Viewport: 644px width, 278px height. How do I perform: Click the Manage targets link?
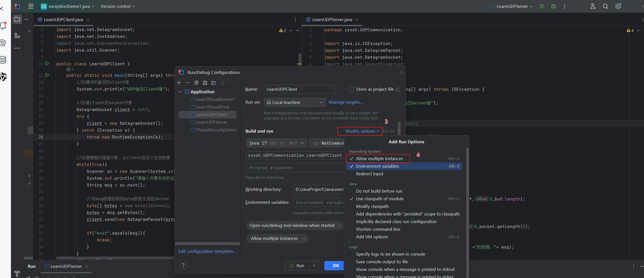(345, 102)
